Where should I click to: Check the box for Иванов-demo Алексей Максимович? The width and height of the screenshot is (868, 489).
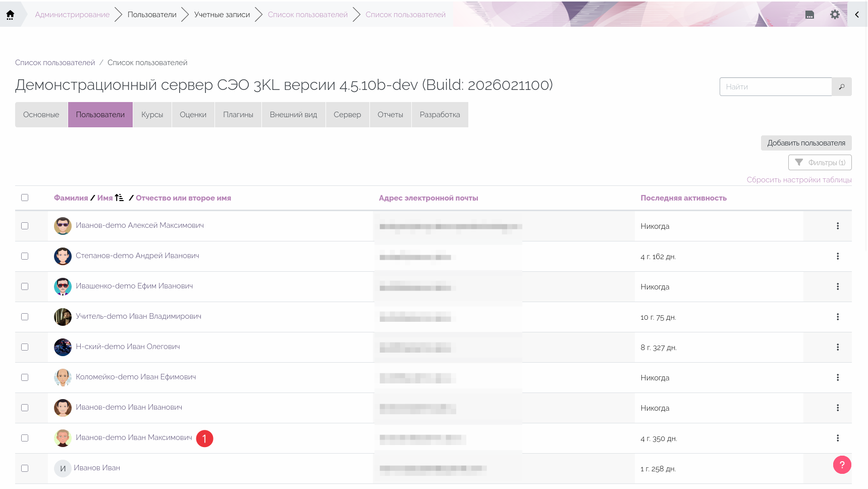[25, 226]
